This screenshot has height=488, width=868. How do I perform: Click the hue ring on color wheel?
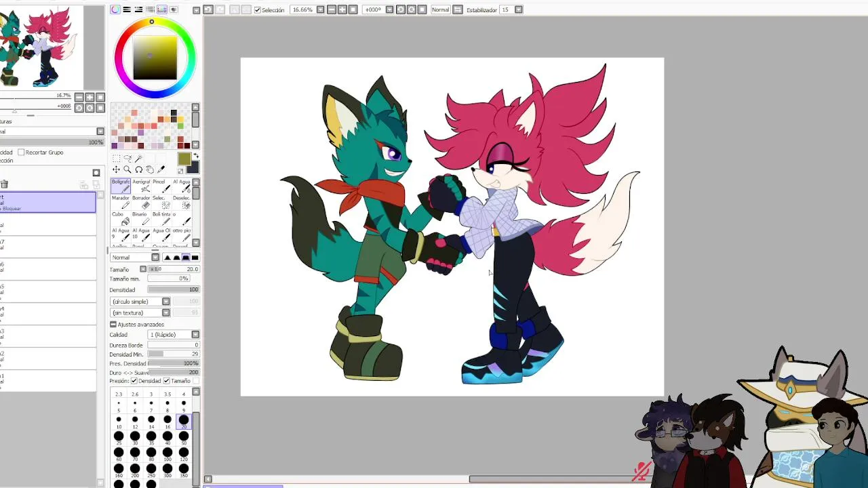click(x=152, y=22)
